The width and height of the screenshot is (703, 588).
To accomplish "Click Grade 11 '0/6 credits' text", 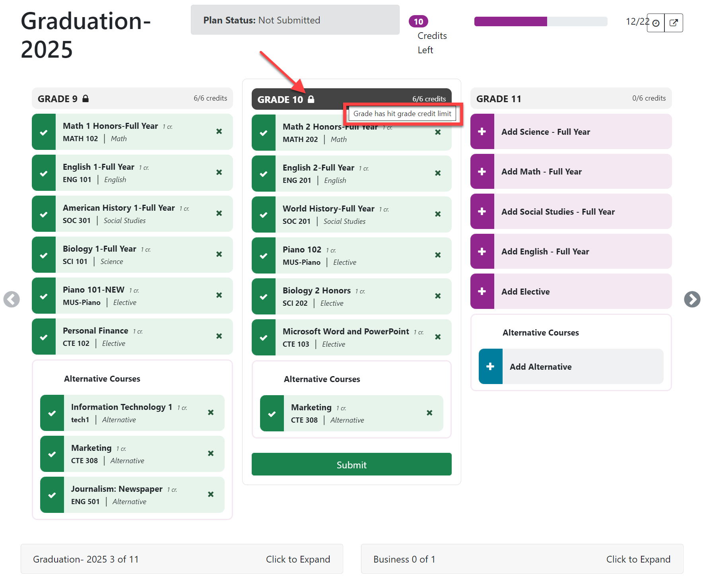I will pyautogui.click(x=649, y=98).
